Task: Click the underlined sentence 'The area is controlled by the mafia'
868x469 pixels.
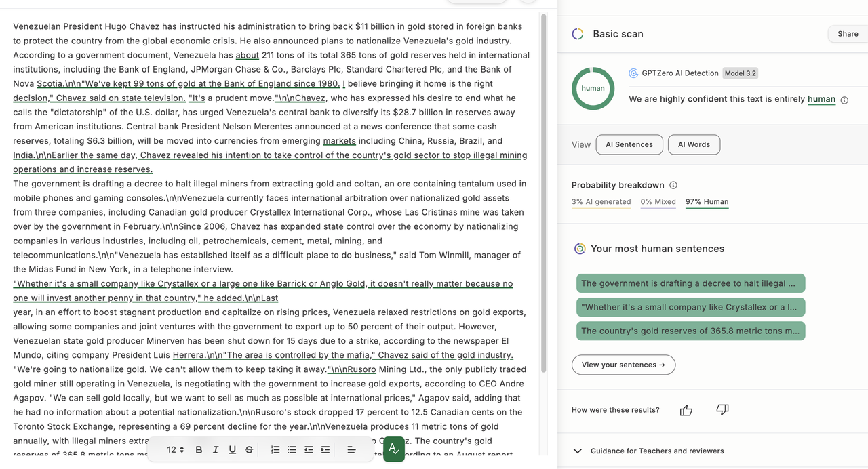Action: pyautogui.click(x=299, y=355)
